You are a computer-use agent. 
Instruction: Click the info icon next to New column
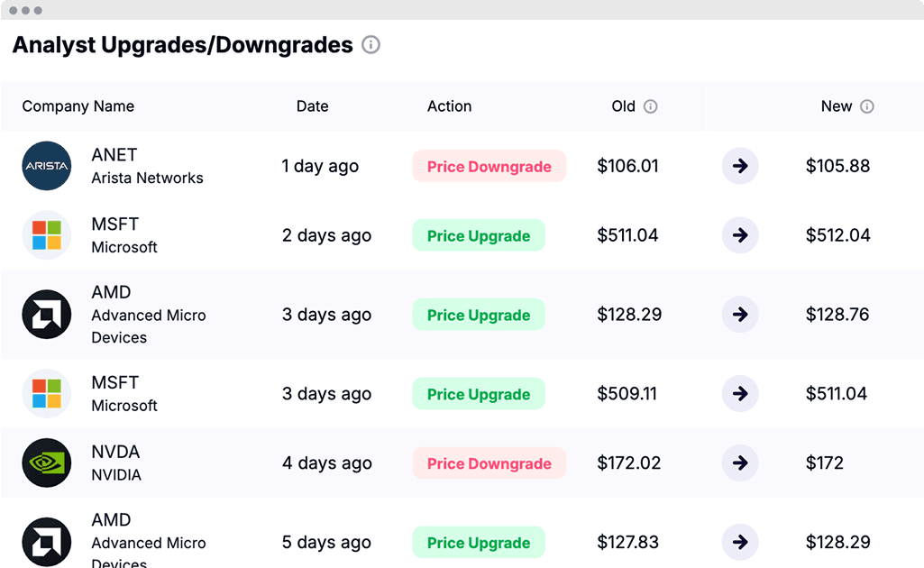(867, 106)
